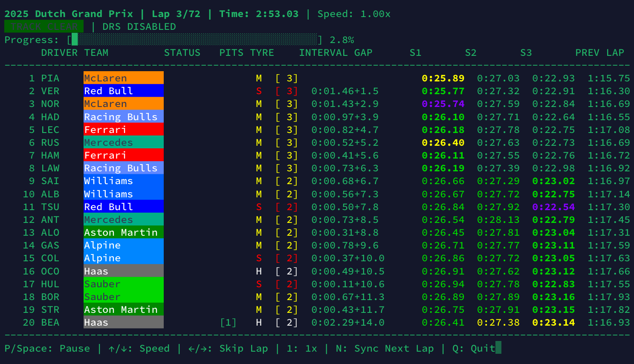Click the Q: Quit shortcut hint

474,348
